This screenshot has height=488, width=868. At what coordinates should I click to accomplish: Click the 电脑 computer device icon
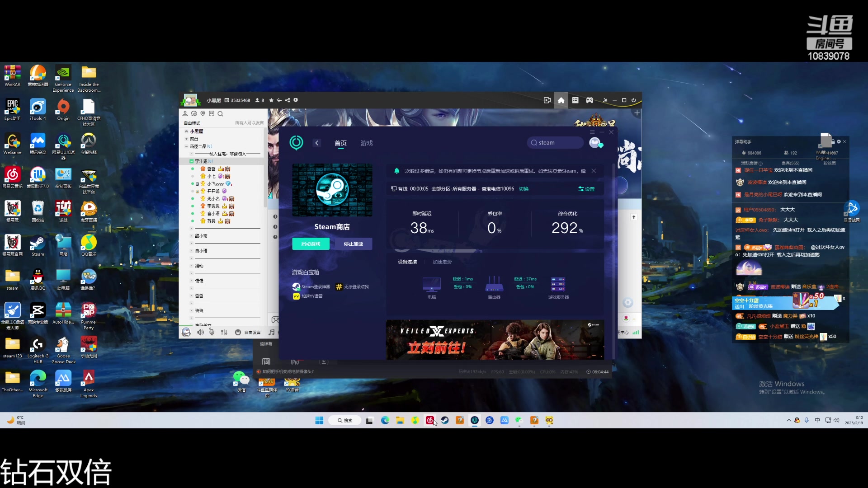(x=432, y=285)
